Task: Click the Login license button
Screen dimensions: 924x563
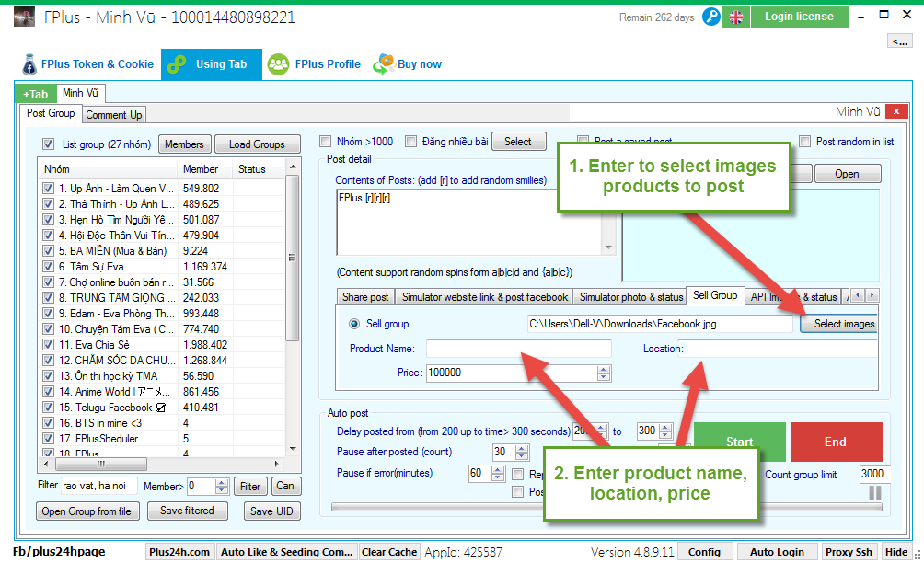Action: click(x=800, y=17)
